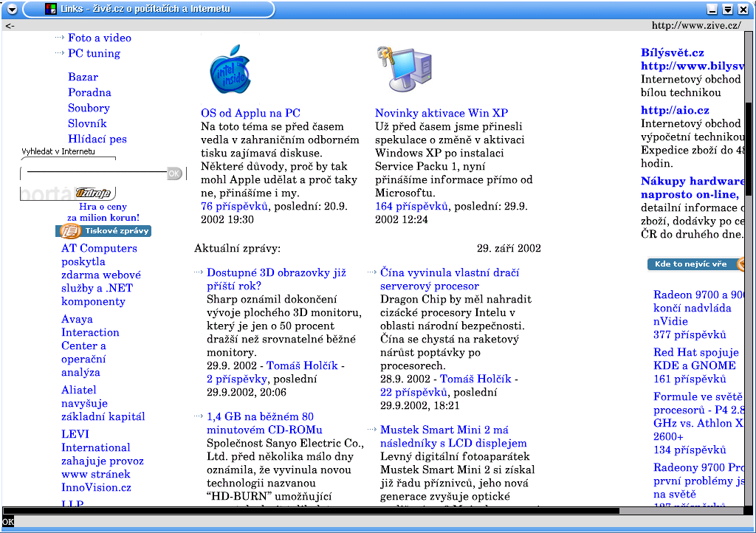
Task: Open article Novinky aktivace Win XP
Action: click(441, 113)
